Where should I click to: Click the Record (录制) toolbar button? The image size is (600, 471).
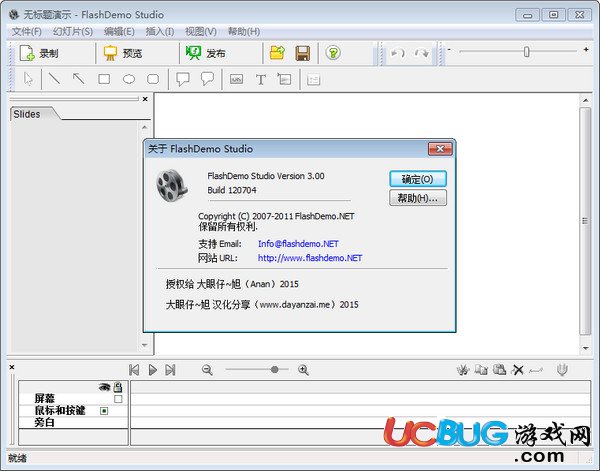click(x=39, y=53)
